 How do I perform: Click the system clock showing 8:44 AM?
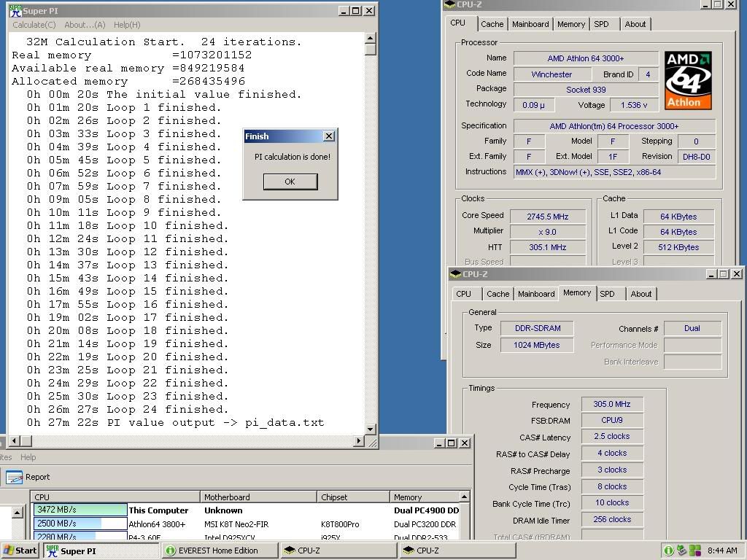(x=722, y=551)
